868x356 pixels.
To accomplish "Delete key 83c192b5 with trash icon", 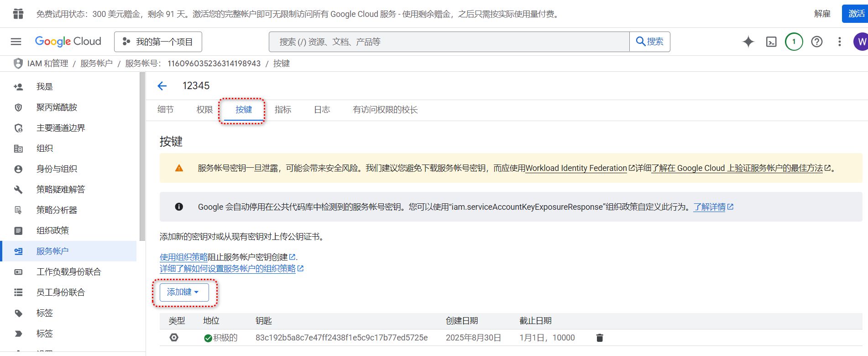I will point(600,338).
